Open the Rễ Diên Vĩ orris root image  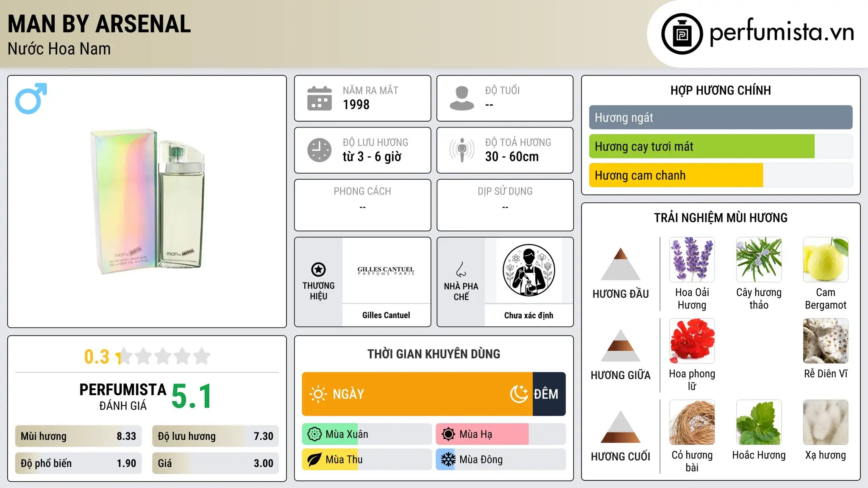point(826,341)
